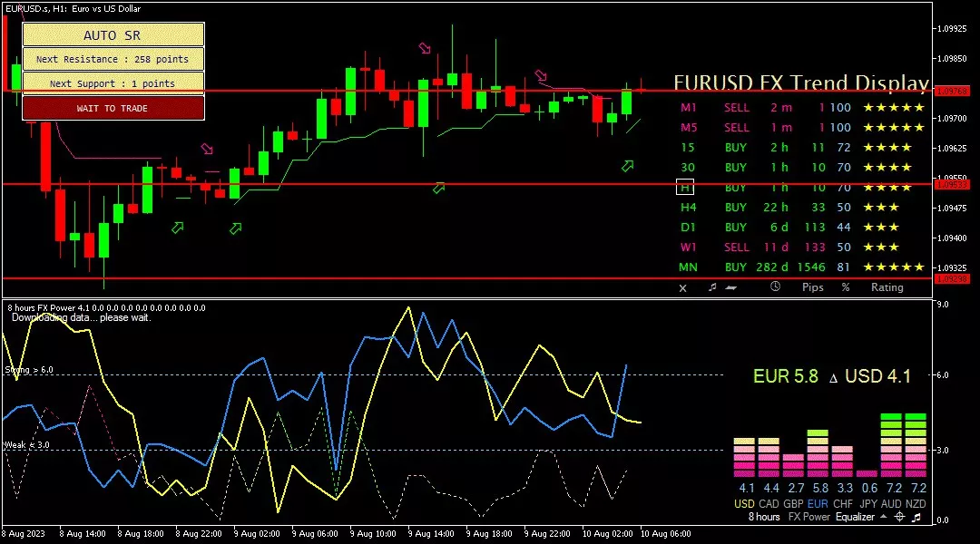980x544 pixels.
Task: Select the pink sell arrow near 9 Aug 22:00
Action: 541,75
